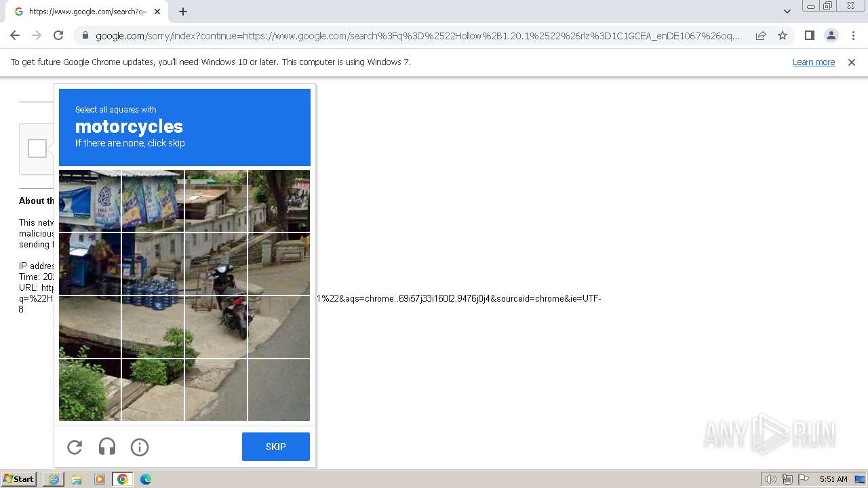
Task: Launch Internet Explorer from taskbar
Action: tap(54, 479)
